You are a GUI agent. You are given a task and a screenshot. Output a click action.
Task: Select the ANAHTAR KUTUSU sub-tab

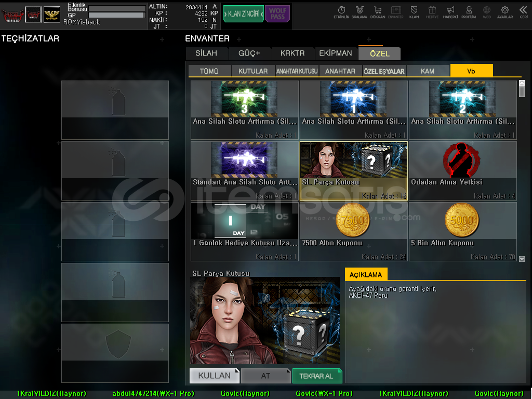(x=297, y=71)
